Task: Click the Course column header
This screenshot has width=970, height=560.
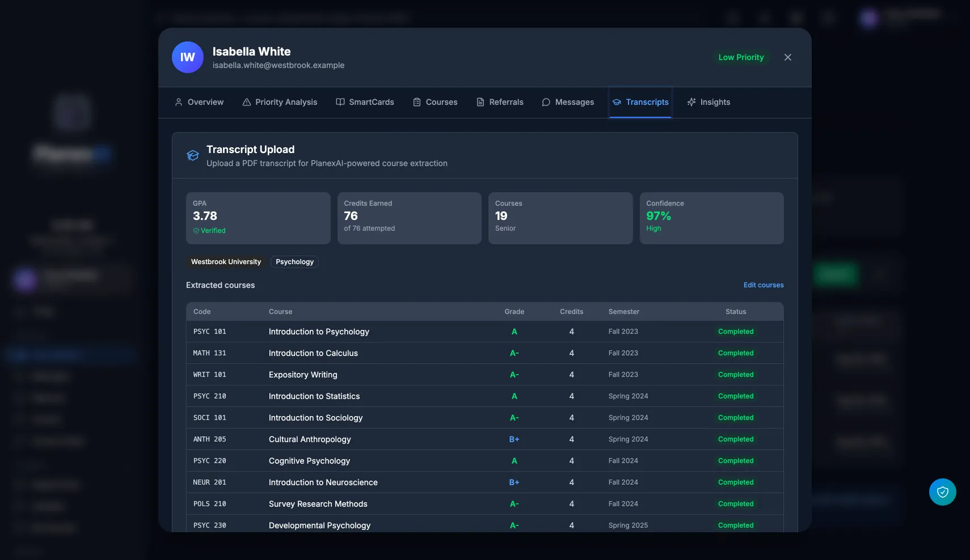Action: 281,312
